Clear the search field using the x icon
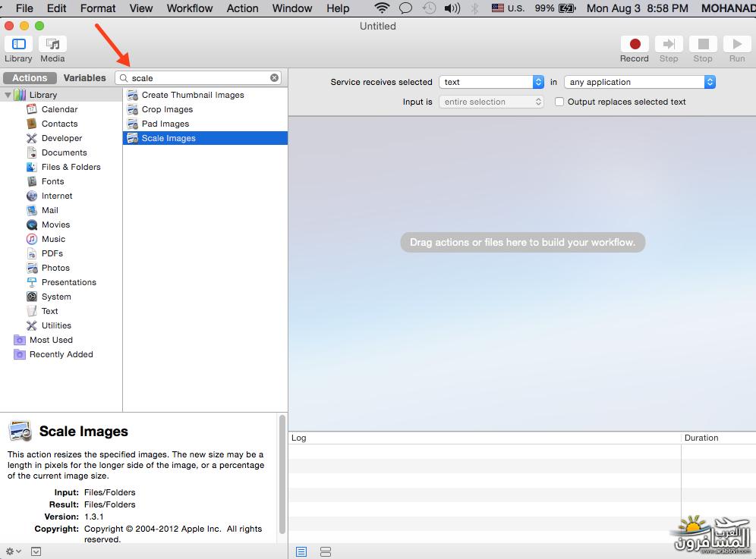This screenshot has width=756, height=559. point(274,77)
